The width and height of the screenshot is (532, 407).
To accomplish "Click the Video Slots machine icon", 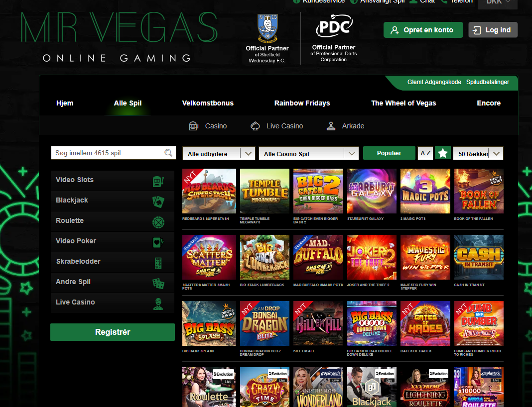I will click(158, 180).
